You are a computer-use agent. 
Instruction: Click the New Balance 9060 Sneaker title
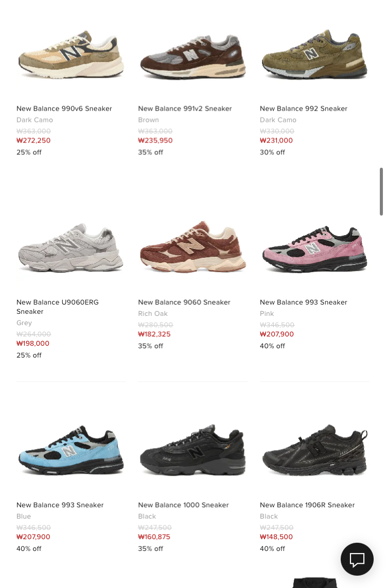click(184, 302)
